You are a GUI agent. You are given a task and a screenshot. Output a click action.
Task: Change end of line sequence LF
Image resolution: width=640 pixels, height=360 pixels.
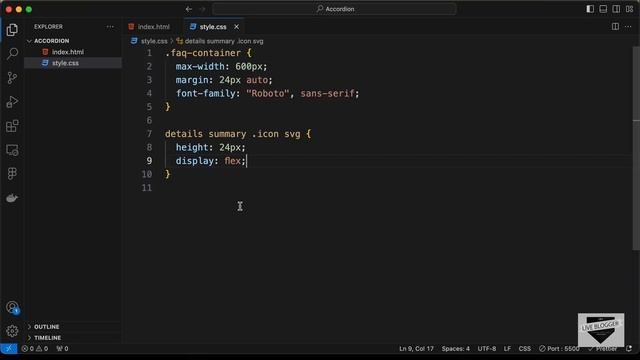(x=507, y=349)
